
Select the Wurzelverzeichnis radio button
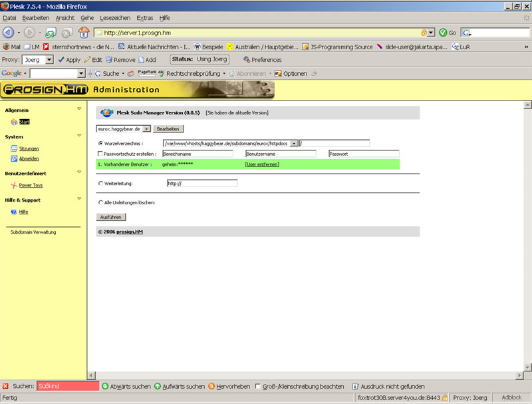pos(100,144)
